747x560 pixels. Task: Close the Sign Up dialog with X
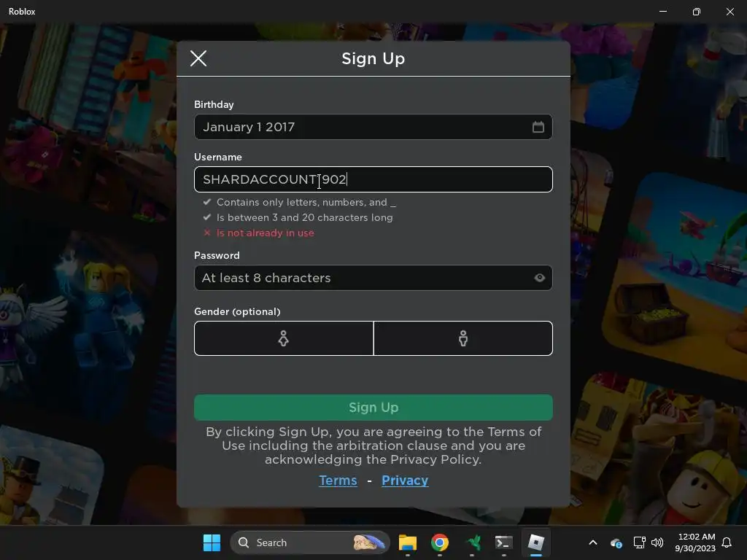pyautogui.click(x=198, y=58)
